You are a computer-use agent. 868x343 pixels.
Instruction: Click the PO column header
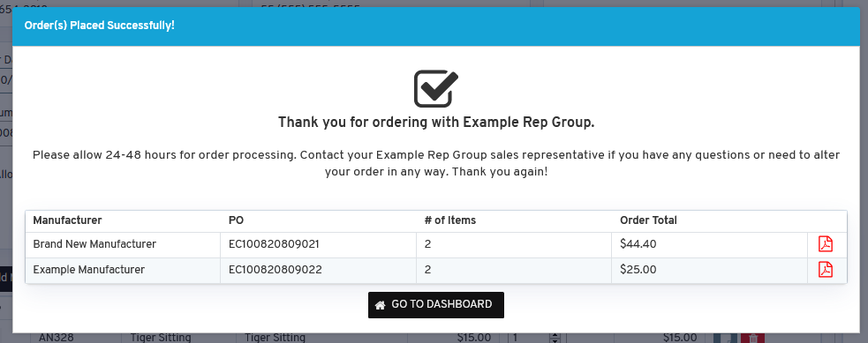coord(236,220)
